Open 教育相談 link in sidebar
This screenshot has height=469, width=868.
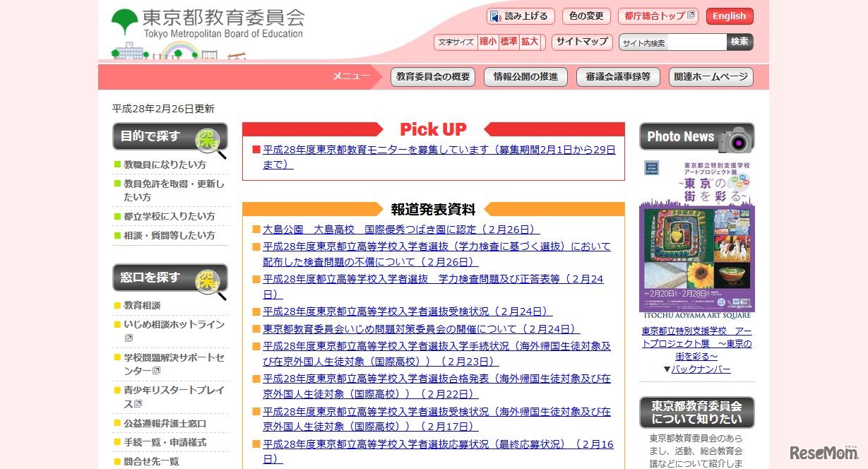point(142,305)
